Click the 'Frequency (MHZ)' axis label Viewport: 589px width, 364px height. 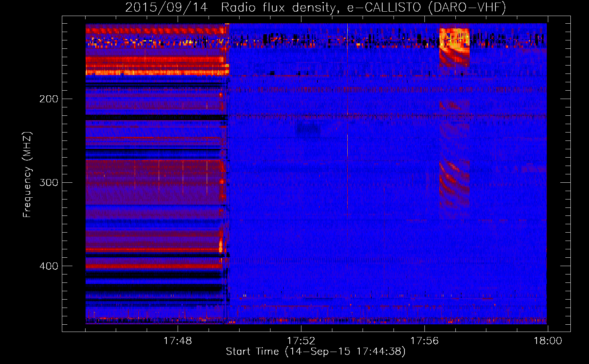click(x=27, y=174)
